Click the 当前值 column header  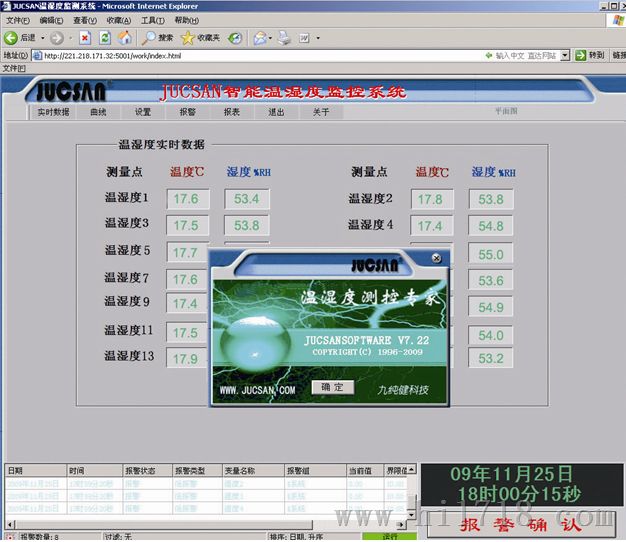pos(365,471)
